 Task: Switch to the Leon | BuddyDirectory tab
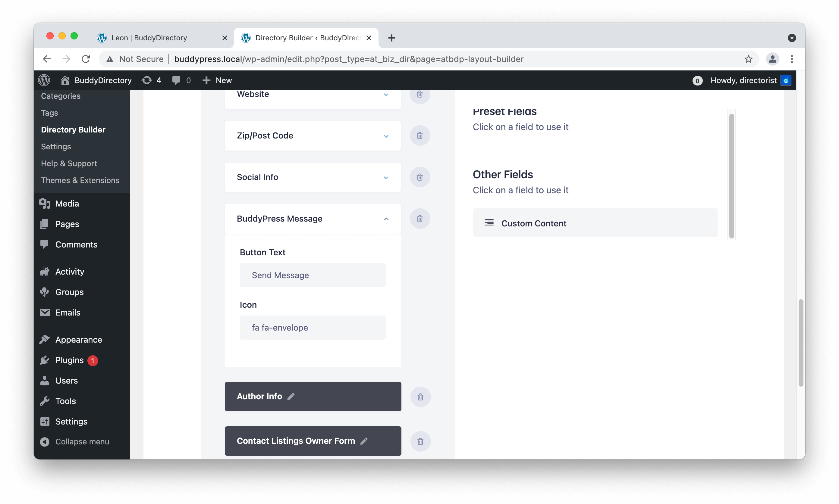tap(149, 38)
